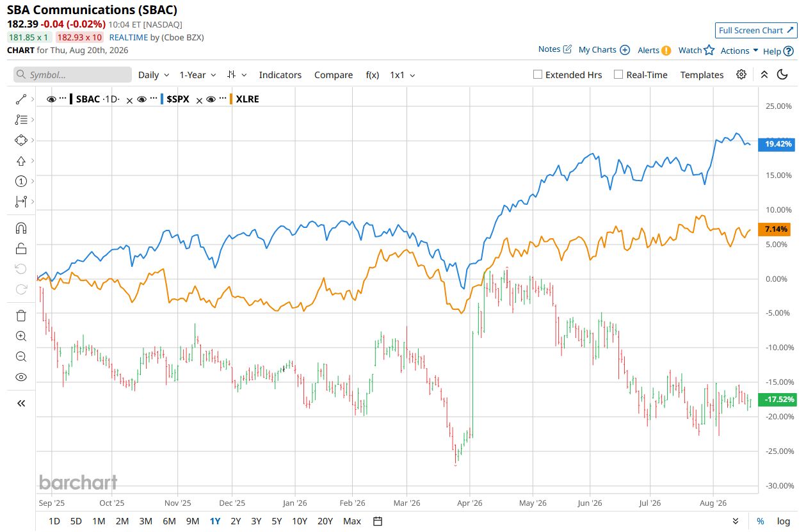Switch to dark mode moon icon
Viewport: 806px width, 532px height.
tap(782, 74)
